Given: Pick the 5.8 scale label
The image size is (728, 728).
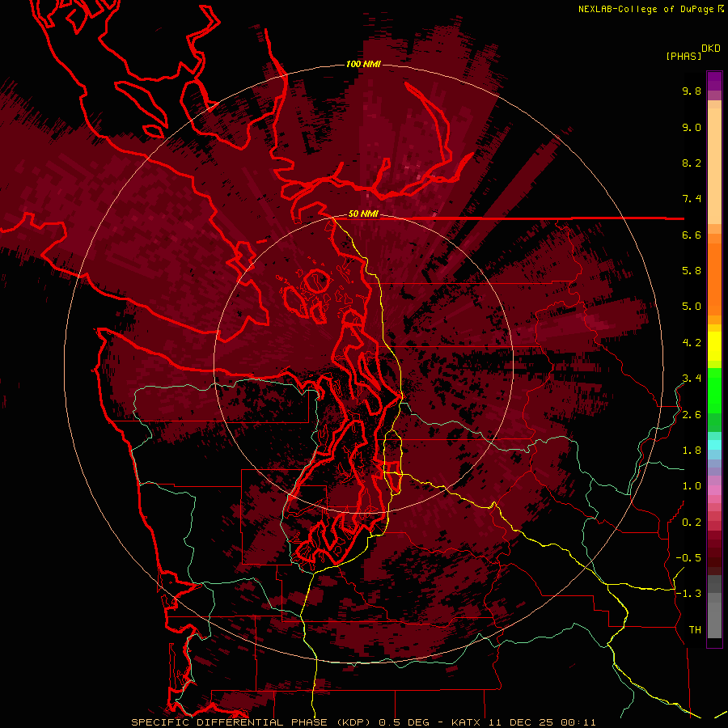Looking at the screenshot, I should 692,271.
